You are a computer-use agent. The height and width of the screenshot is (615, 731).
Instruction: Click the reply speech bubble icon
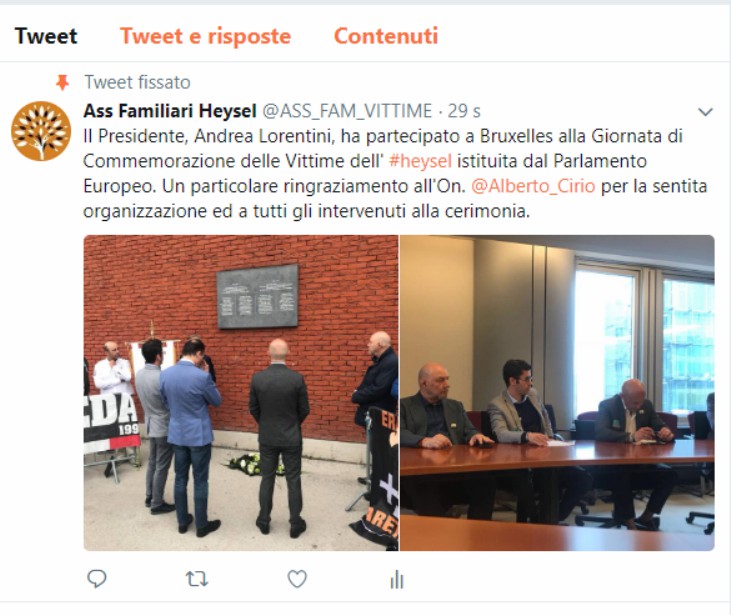point(97,579)
